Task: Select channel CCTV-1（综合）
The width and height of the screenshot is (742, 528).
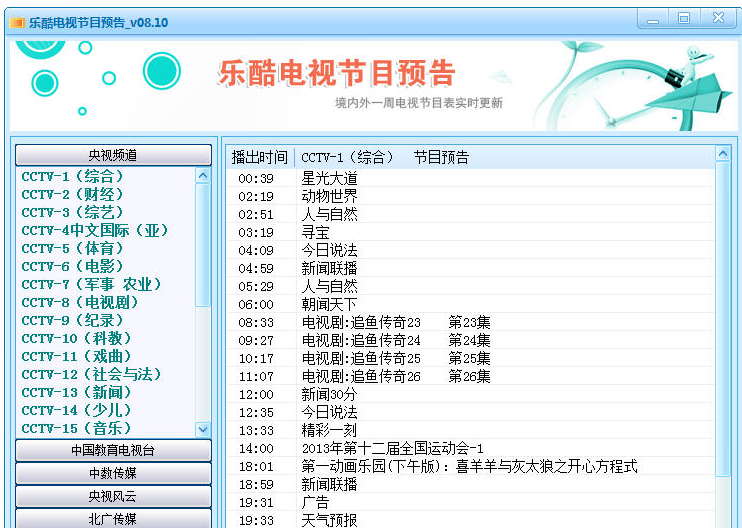Action: 72,176
